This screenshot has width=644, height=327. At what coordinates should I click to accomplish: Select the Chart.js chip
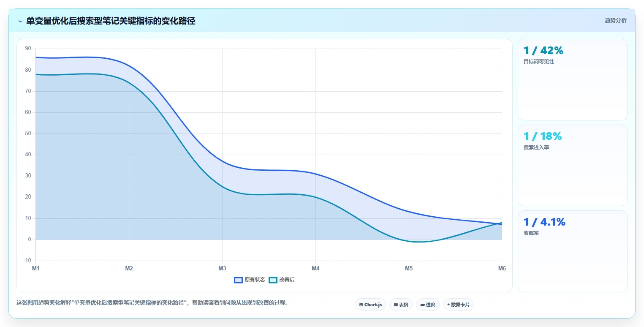(370, 305)
